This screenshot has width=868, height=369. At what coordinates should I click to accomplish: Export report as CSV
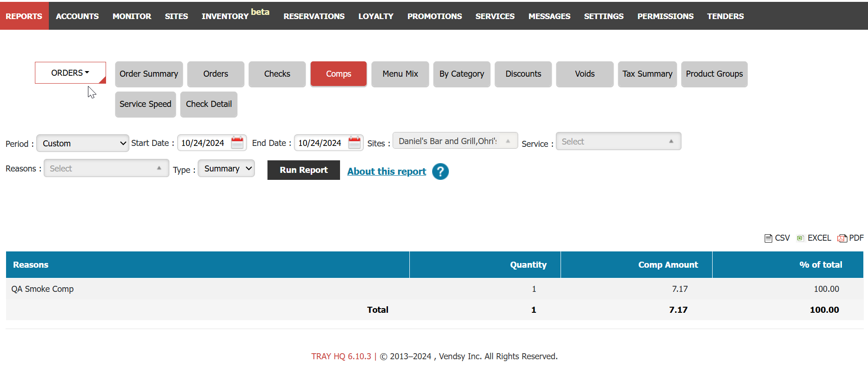tap(777, 238)
